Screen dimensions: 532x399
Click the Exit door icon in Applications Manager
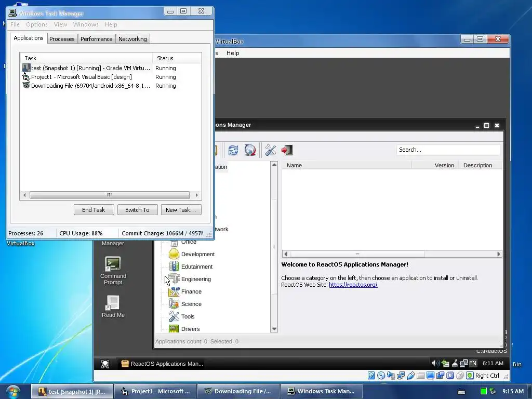287,150
